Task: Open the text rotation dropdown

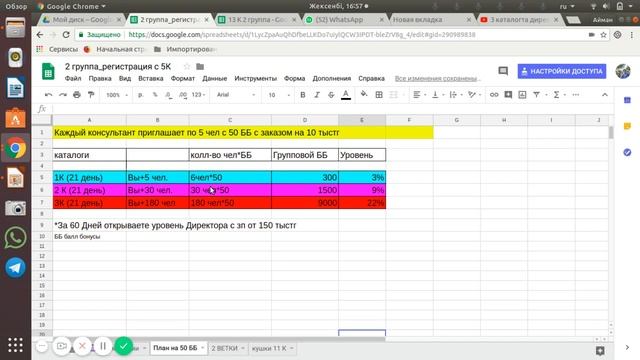Action: (474, 95)
